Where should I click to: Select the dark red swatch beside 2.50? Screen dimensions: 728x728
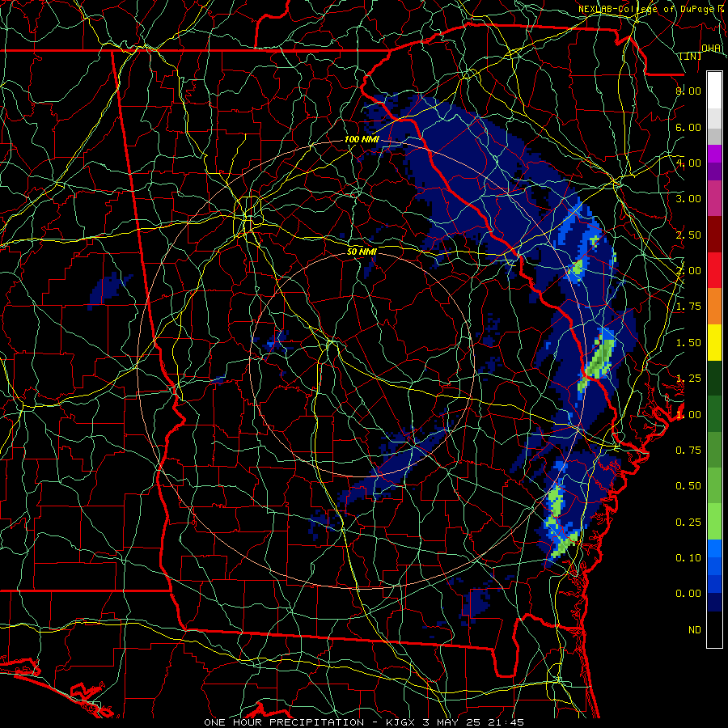[x=714, y=235]
